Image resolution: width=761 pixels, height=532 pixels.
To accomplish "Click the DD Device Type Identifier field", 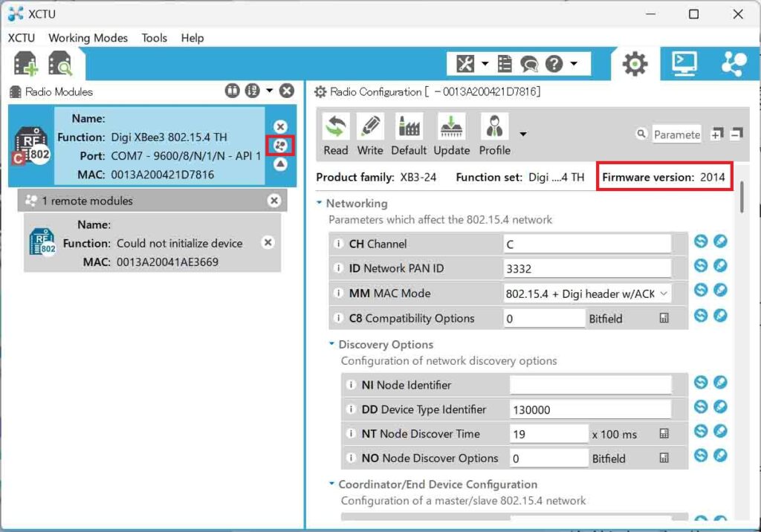I will 591,409.
